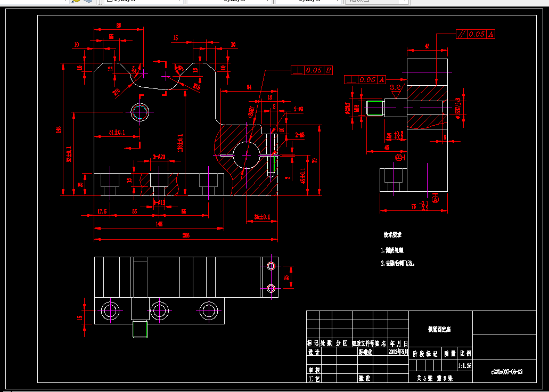549x392 pixels.
Task: Click the 技术要求 heading text
Action: click(x=392, y=235)
